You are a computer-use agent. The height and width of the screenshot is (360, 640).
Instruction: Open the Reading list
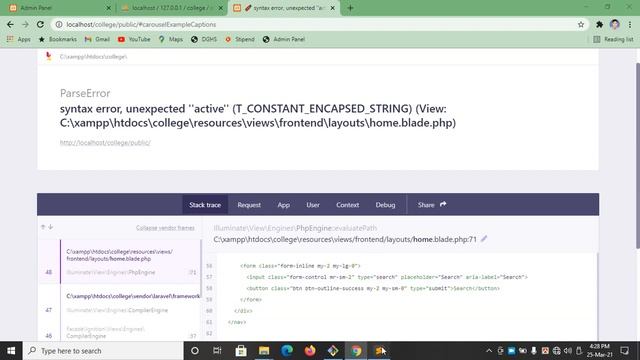613,39
